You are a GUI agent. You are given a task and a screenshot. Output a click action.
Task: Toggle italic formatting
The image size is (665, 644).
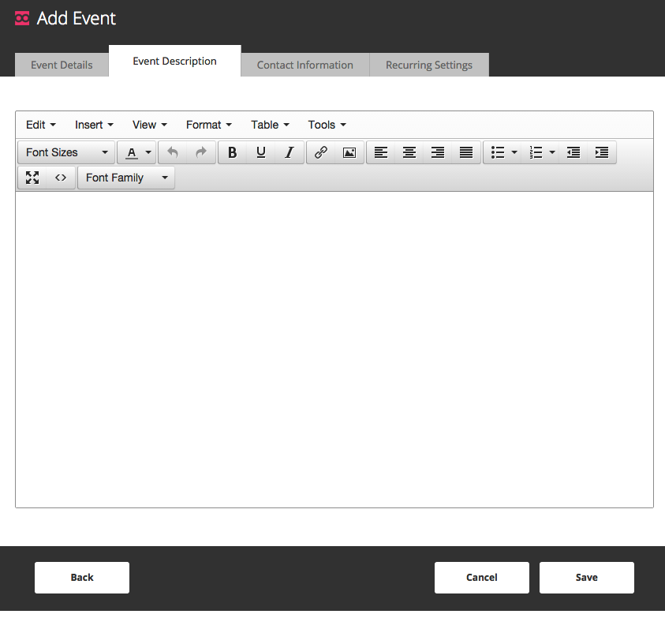coord(290,152)
